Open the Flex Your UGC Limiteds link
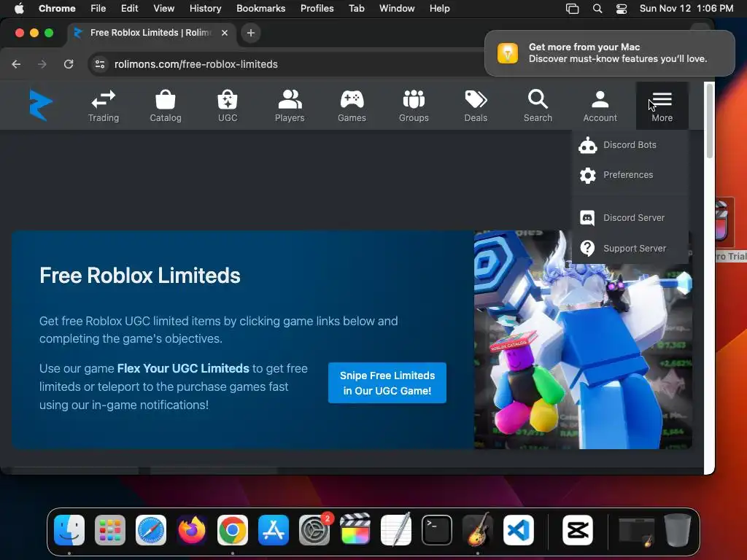This screenshot has height=560, width=747. tap(183, 368)
